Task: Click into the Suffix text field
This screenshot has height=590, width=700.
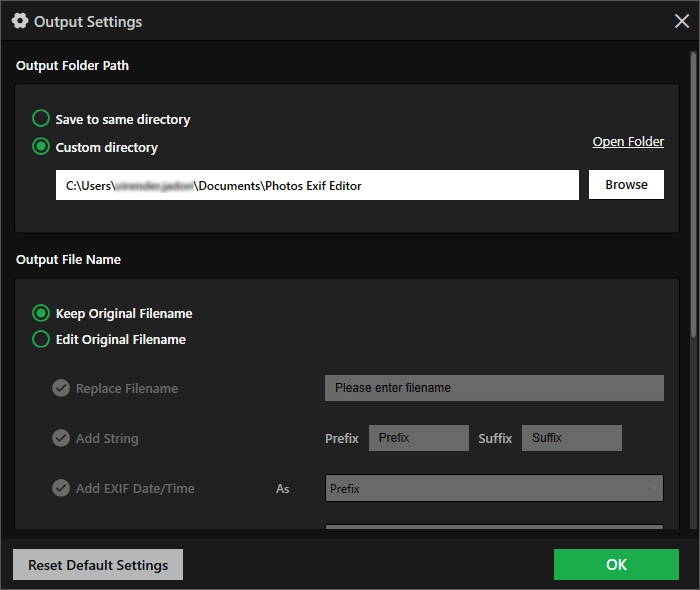Action: [x=571, y=438]
